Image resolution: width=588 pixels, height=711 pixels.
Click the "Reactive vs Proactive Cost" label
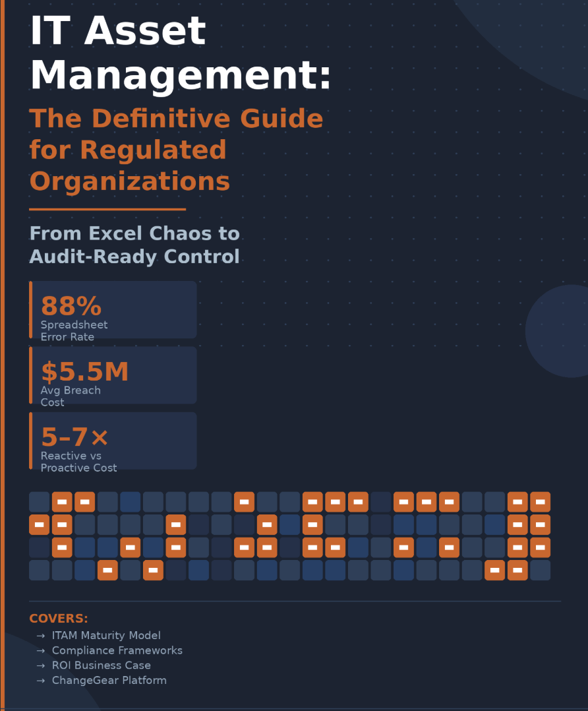(x=78, y=462)
